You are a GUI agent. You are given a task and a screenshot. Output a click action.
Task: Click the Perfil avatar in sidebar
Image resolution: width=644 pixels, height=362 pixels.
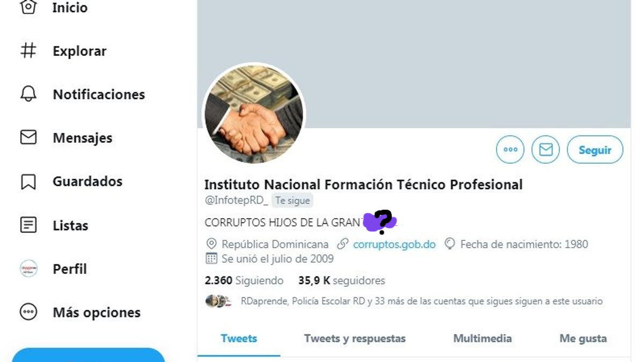(x=28, y=269)
